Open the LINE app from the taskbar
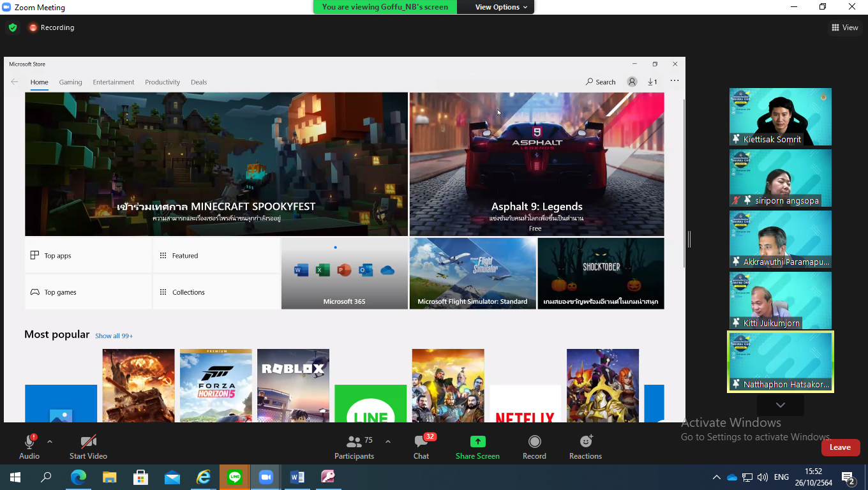 [x=235, y=477]
